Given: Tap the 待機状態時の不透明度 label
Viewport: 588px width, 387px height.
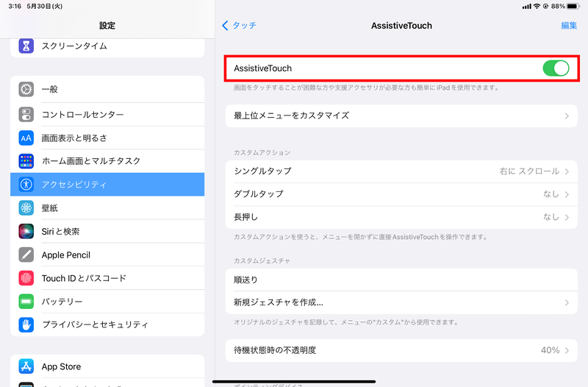Looking at the screenshot, I should [x=275, y=350].
